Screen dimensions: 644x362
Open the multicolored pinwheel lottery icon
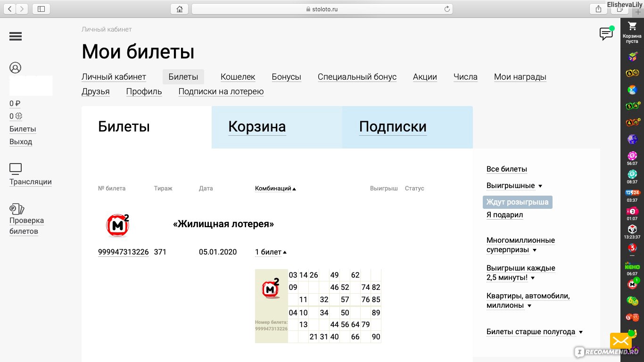click(632, 90)
